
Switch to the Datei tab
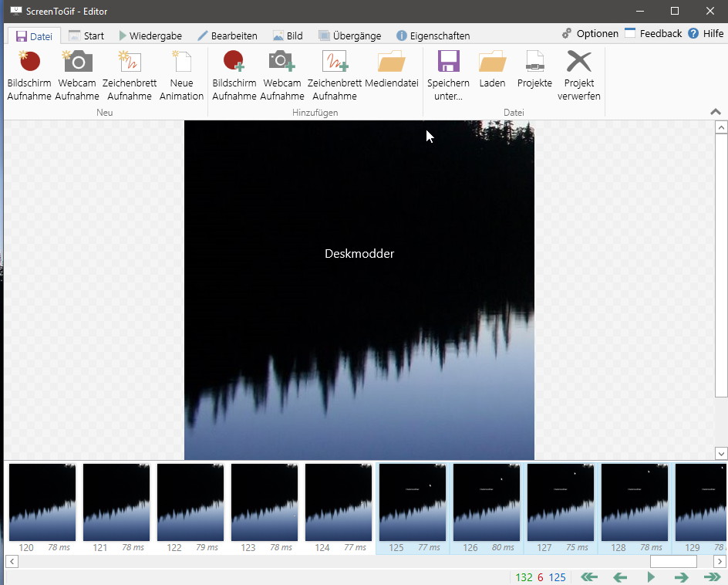pos(34,36)
